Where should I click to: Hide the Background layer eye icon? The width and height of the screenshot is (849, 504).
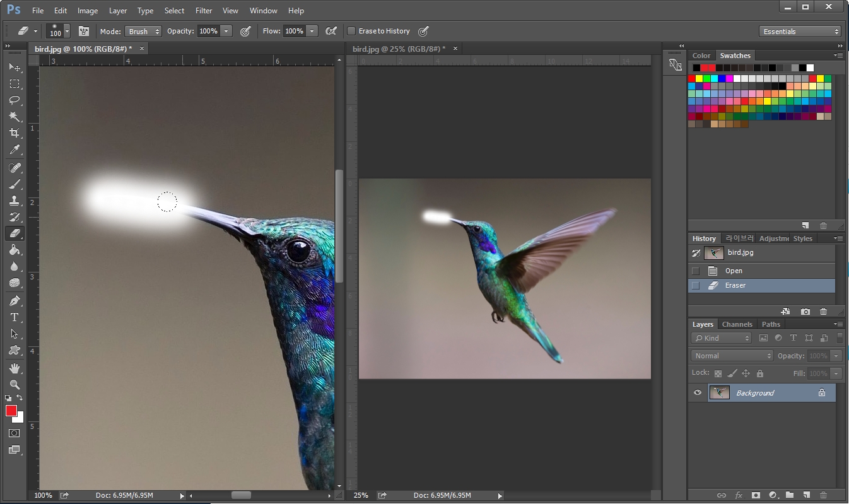(698, 393)
